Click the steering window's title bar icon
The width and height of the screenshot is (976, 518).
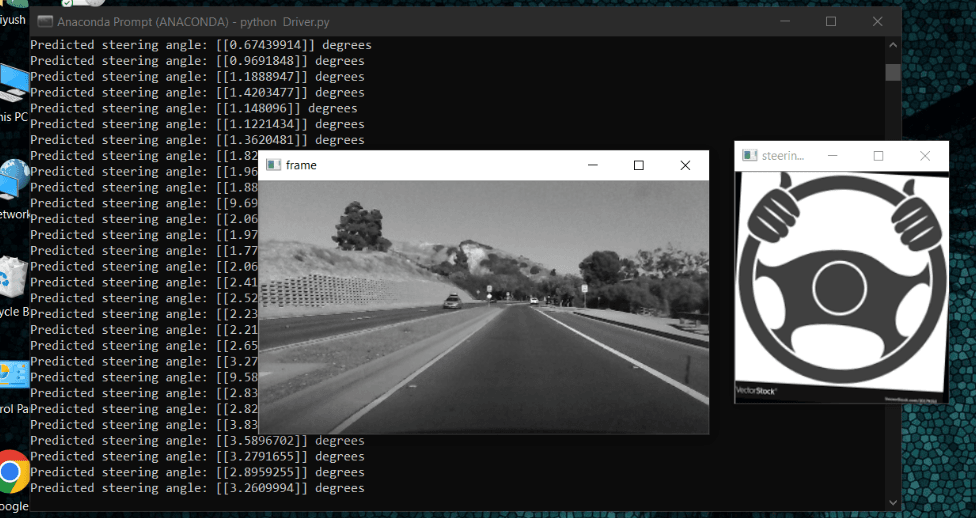[x=749, y=156]
